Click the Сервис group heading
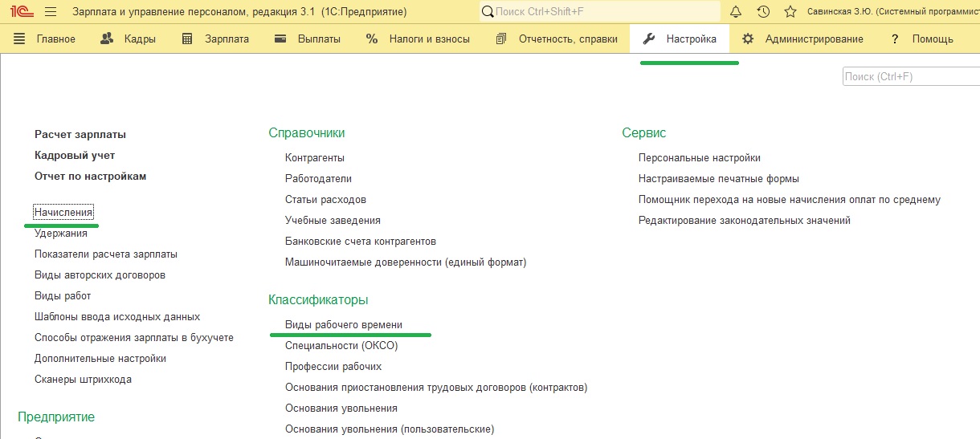The image size is (980, 439). [x=644, y=133]
